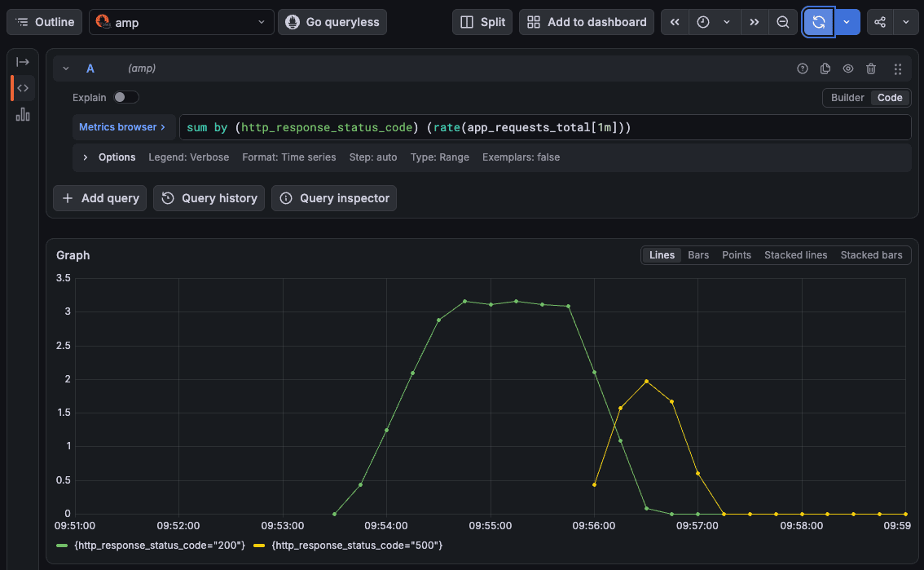Select the graph bar chart sidebar icon
The image size is (924, 570).
pyautogui.click(x=22, y=114)
